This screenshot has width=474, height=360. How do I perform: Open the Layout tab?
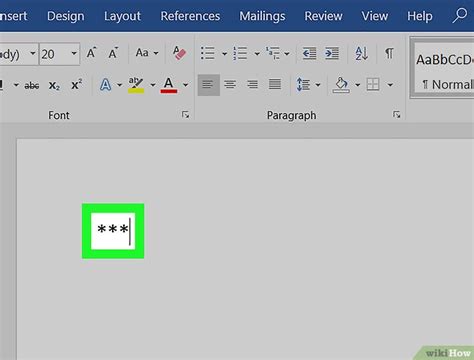(122, 16)
